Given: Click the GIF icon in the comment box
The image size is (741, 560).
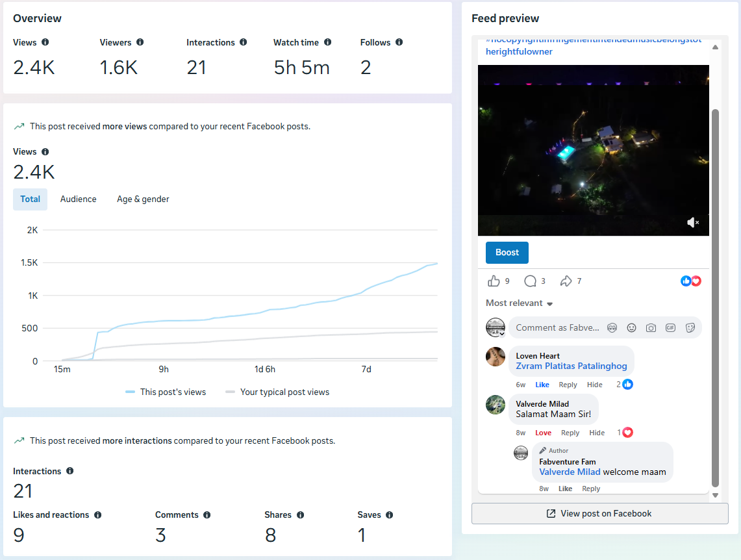Looking at the screenshot, I should 670,328.
